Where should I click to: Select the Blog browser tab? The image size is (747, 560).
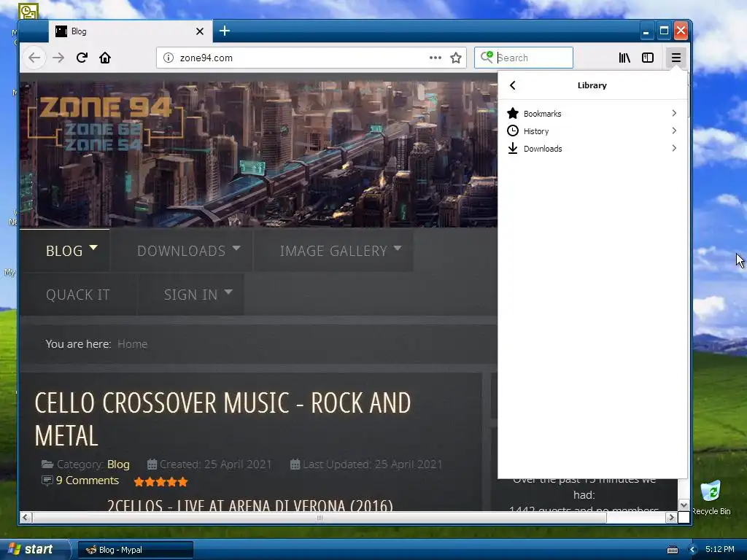pyautogui.click(x=131, y=31)
